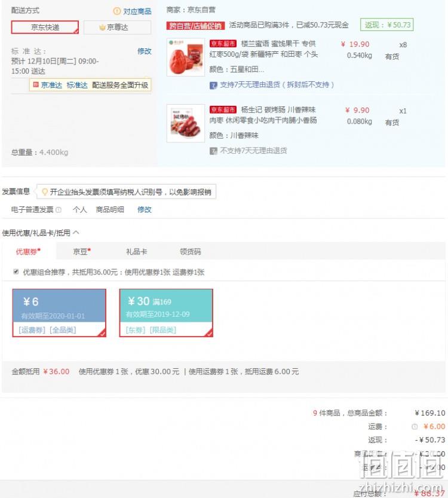448x498 pixels.
Task: Click the 京准达 标准达 upgrade banner
Action: click(x=90, y=85)
